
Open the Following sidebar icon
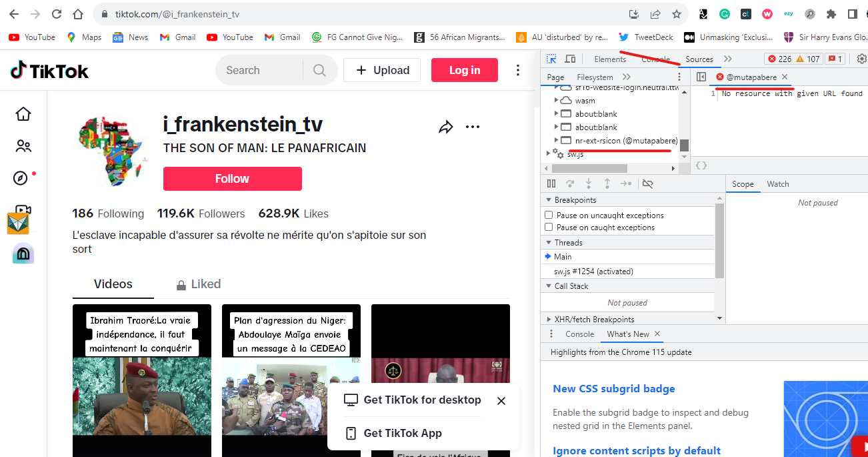click(23, 146)
